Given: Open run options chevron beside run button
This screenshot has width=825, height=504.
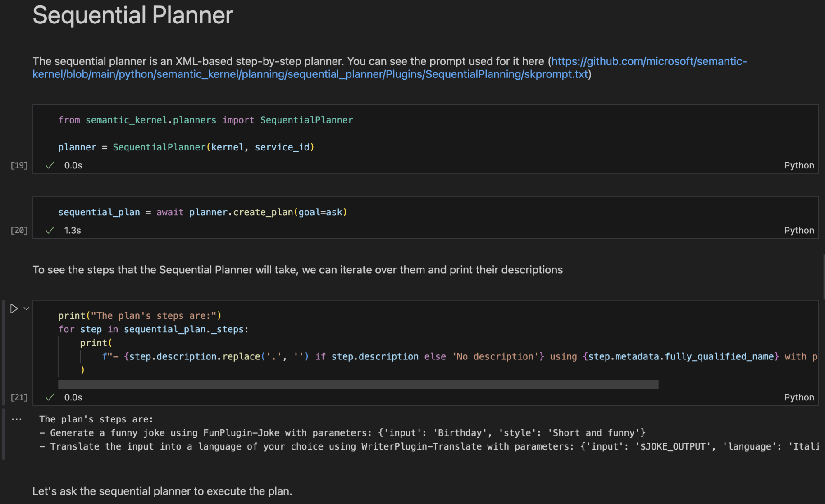Looking at the screenshot, I should pyautogui.click(x=27, y=309).
